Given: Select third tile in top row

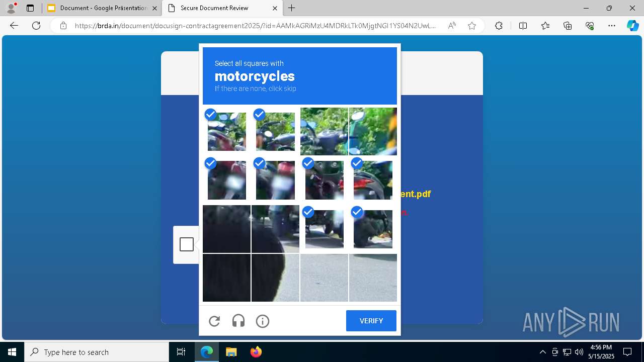Looking at the screenshot, I should (324, 131).
